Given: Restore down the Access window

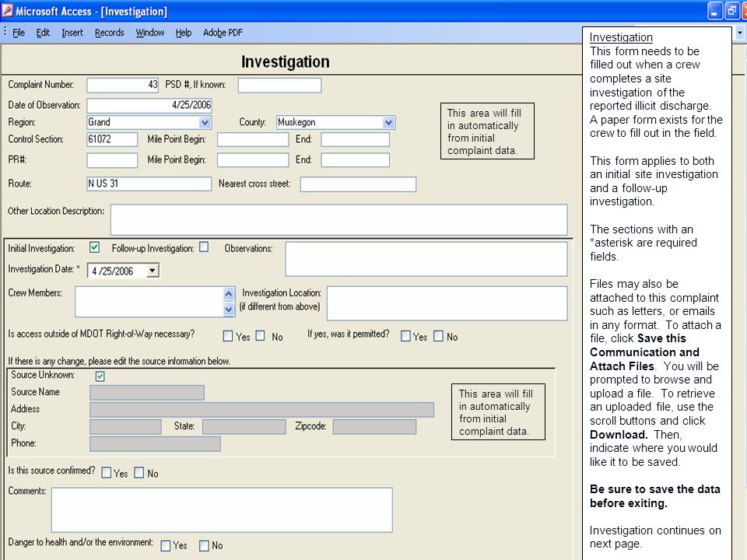Looking at the screenshot, I should coord(731,11).
